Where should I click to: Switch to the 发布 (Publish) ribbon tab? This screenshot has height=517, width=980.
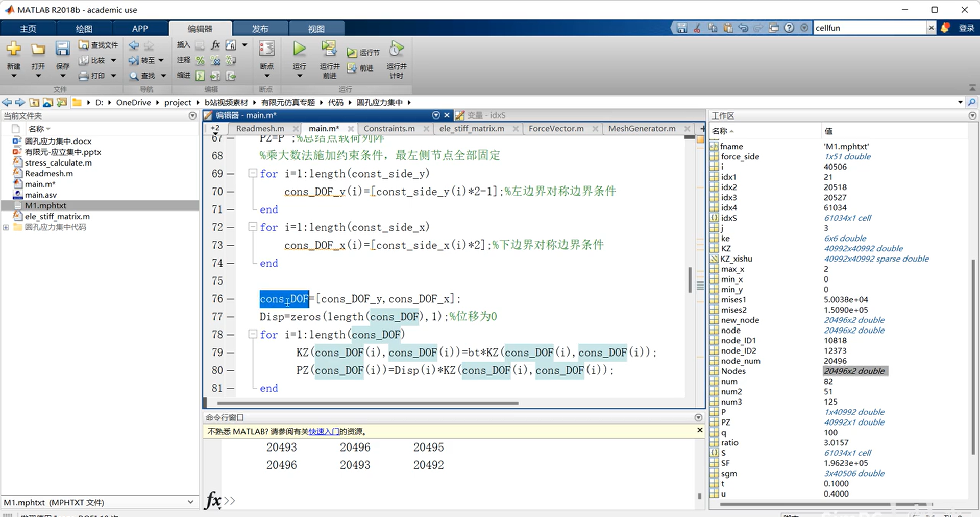(260, 29)
